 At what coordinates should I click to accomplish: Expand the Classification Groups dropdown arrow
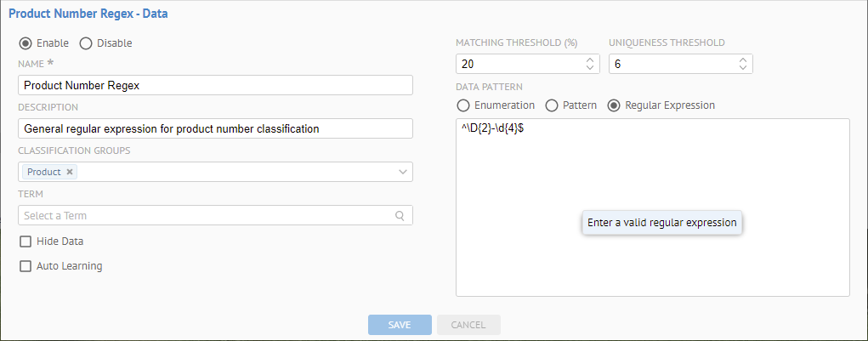click(403, 172)
